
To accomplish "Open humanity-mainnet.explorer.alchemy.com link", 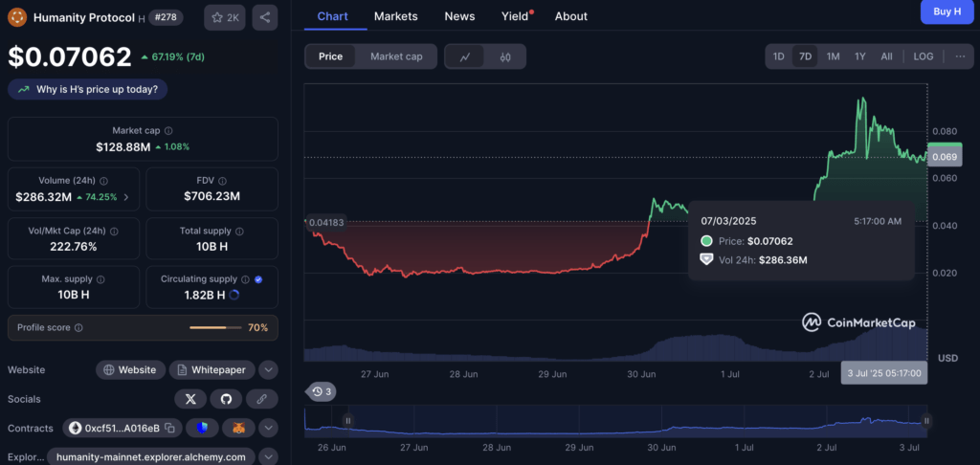I will coord(150,457).
